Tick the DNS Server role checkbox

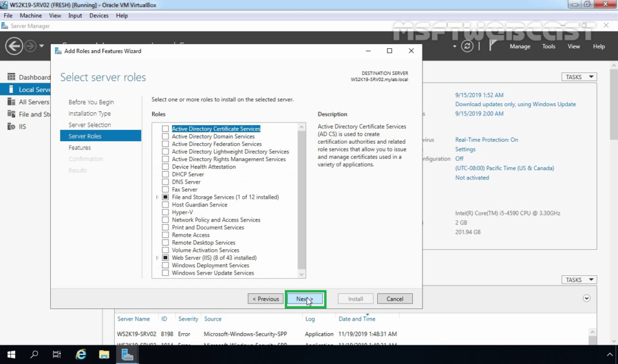pos(165,182)
